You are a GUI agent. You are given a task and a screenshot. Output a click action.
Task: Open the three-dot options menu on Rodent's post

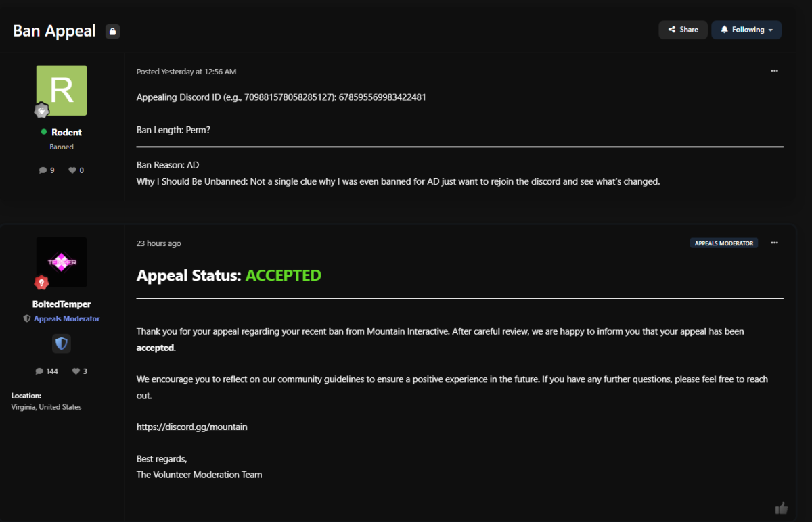click(x=774, y=71)
